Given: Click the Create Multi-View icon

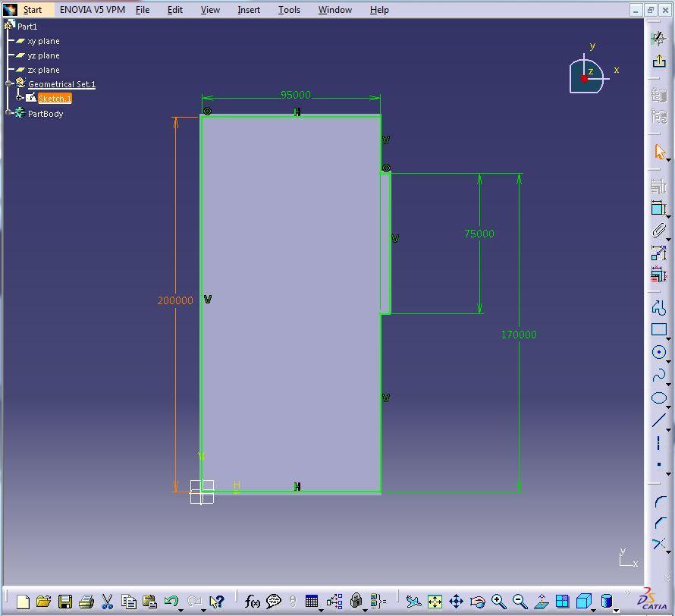Looking at the screenshot, I should coord(562,601).
